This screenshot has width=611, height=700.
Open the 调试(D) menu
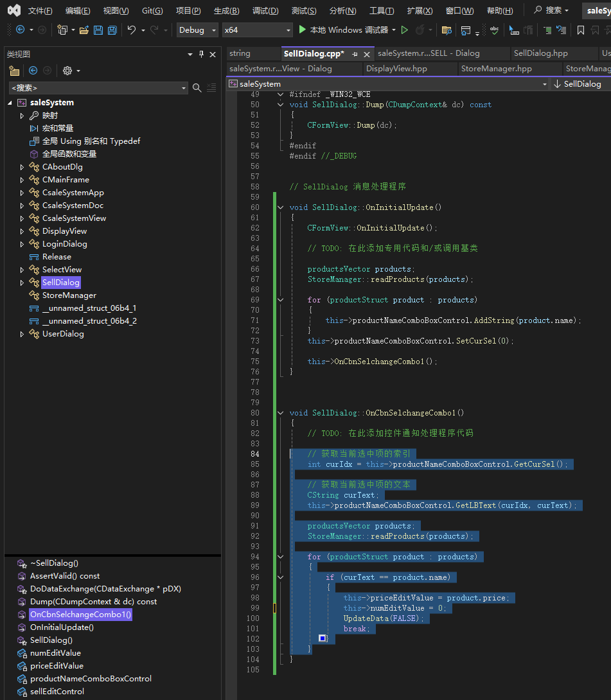(x=265, y=11)
